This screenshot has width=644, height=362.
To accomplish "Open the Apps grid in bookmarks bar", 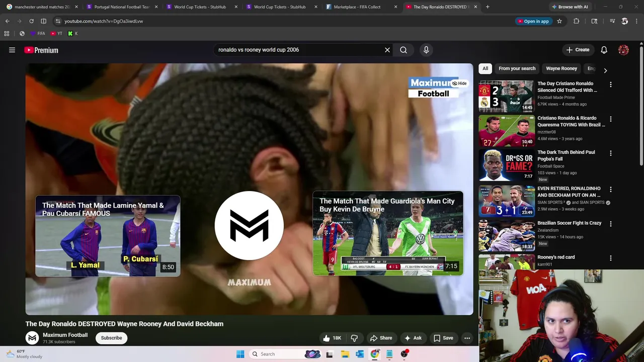I will tap(7, 34).
